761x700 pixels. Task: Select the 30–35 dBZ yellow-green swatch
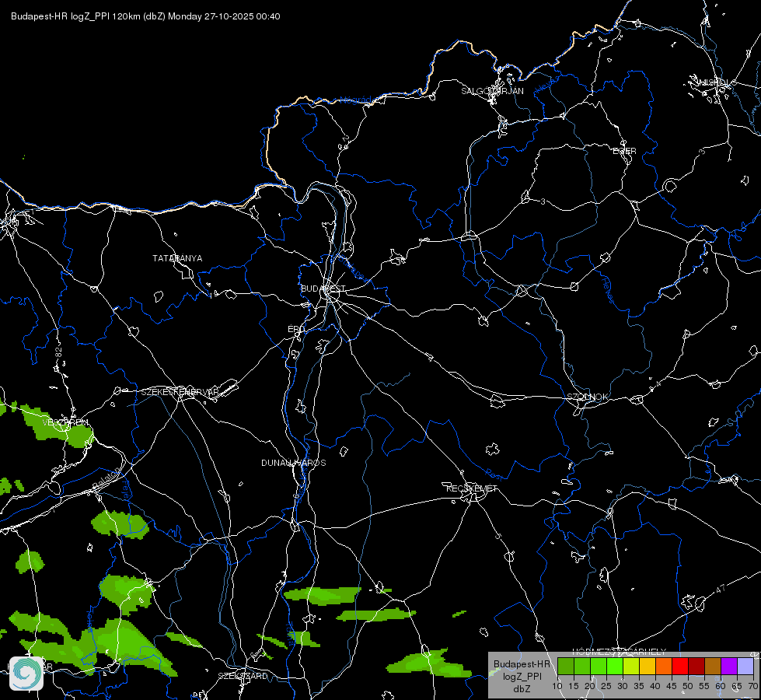click(631, 666)
